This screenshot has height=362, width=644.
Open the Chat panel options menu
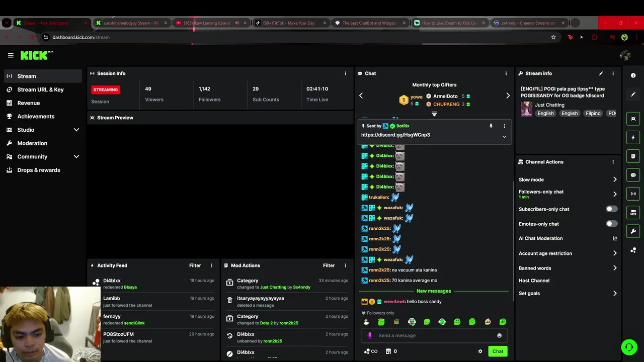[x=506, y=73]
